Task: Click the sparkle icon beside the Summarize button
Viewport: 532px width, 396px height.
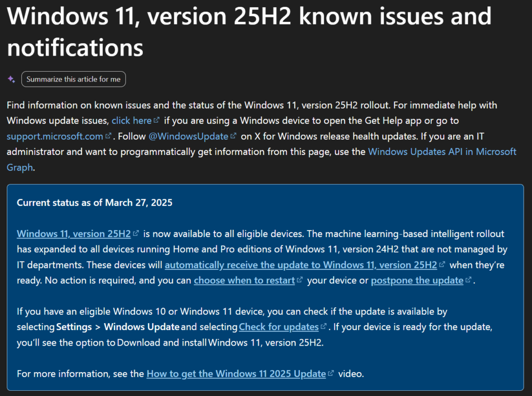Action: [11, 80]
